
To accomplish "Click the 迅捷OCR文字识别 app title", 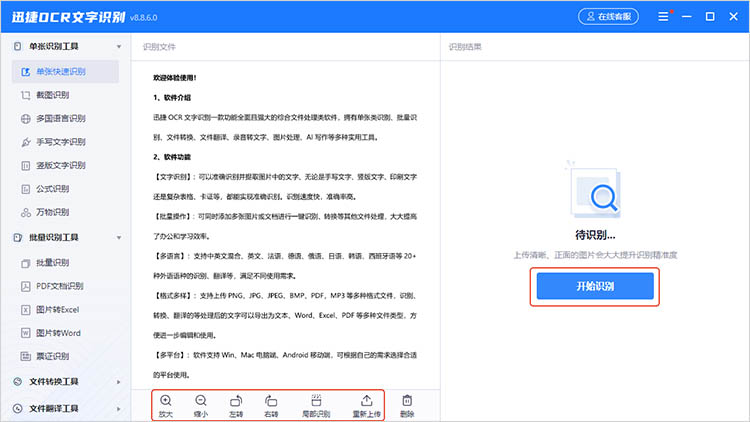I will point(68,17).
